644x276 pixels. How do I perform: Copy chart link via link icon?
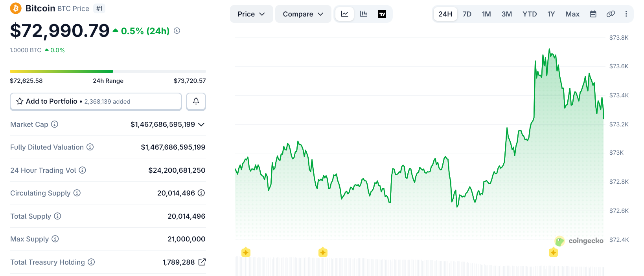pos(610,14)
